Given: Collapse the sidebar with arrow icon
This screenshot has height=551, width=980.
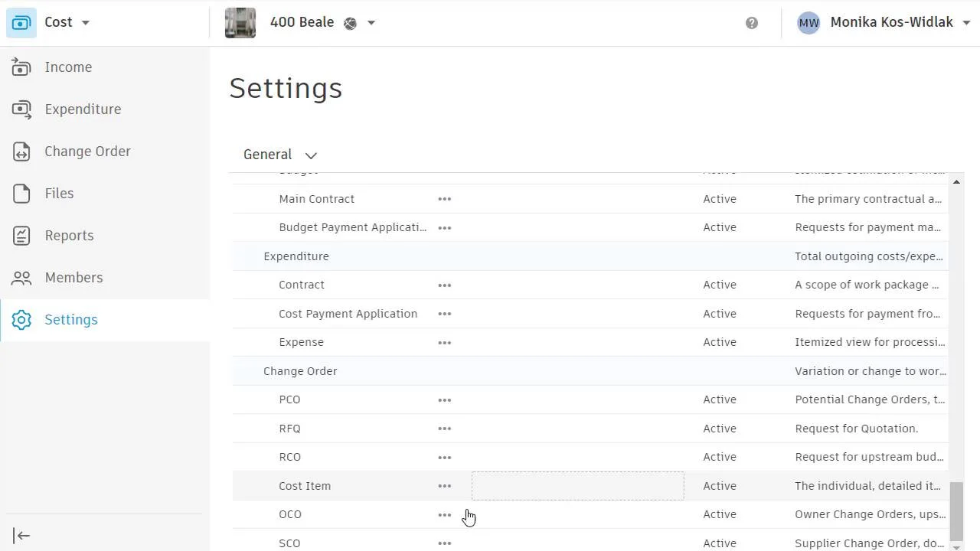Looking at the screenshot, I should (x=21, y=536).
